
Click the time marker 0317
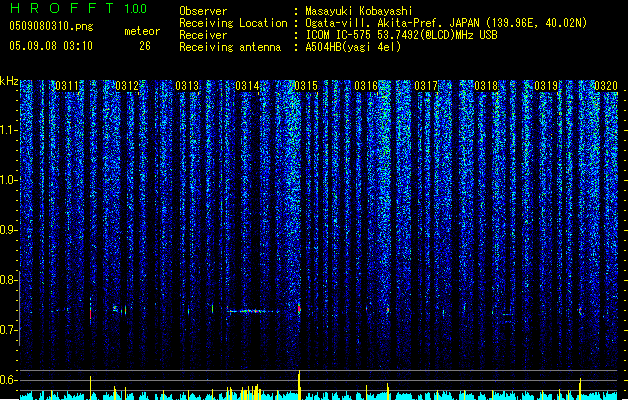426,86
